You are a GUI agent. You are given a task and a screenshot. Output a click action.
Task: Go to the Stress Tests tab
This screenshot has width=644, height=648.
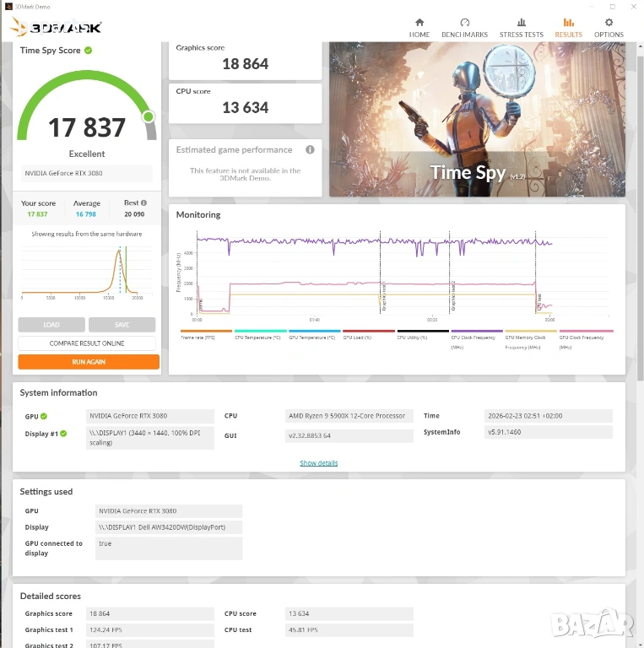(x=521, y=28)
